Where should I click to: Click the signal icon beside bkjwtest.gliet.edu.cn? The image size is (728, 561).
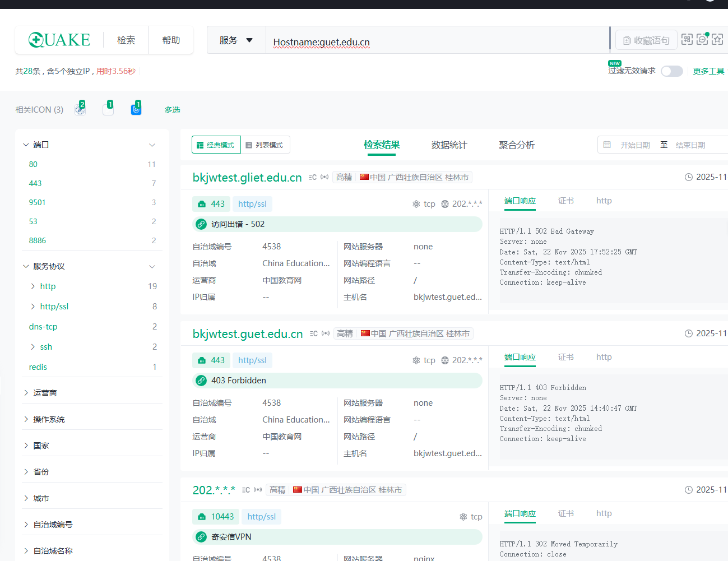point(324,177)
